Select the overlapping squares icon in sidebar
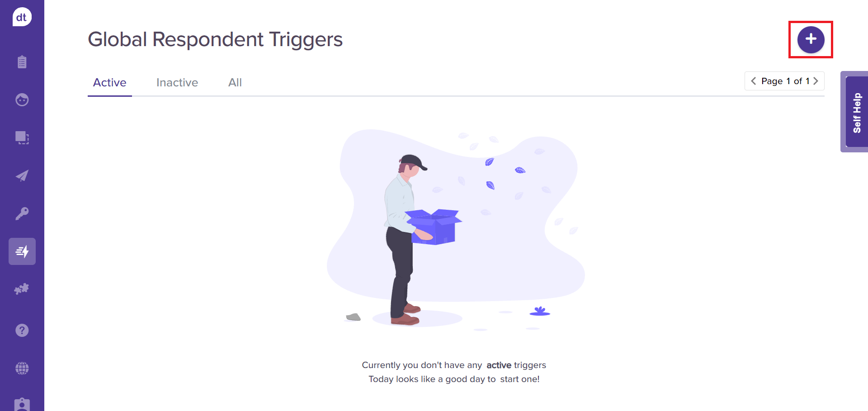 tap(22, 137)
